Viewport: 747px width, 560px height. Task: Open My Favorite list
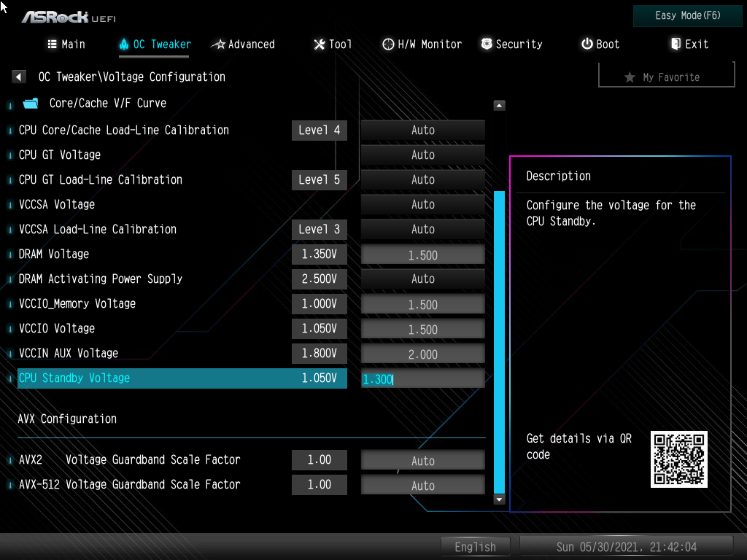(x=667, y=76)
